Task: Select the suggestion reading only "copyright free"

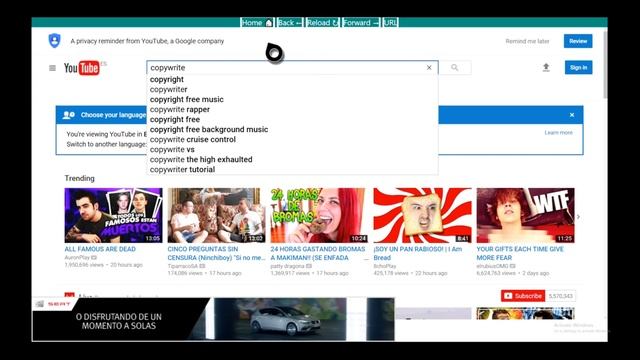Action: pyautogui.click(x=292, y=119)
